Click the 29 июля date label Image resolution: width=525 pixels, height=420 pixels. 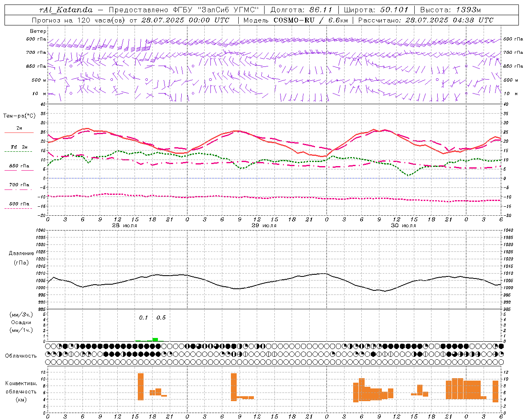pos(264,226)
